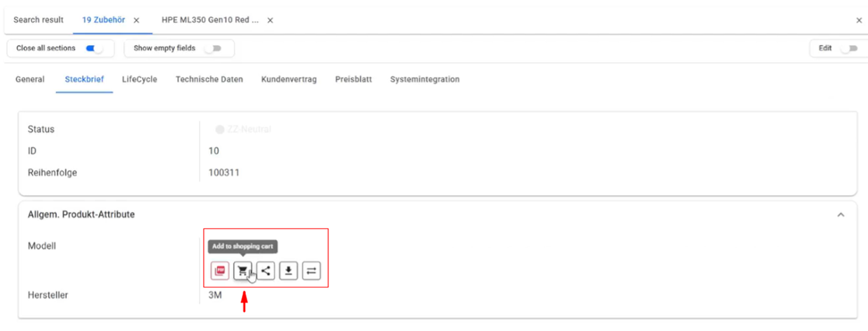Go to the Preisblatt tab
868x331 pixels.
pyautogui.click(x=353, y=79)
